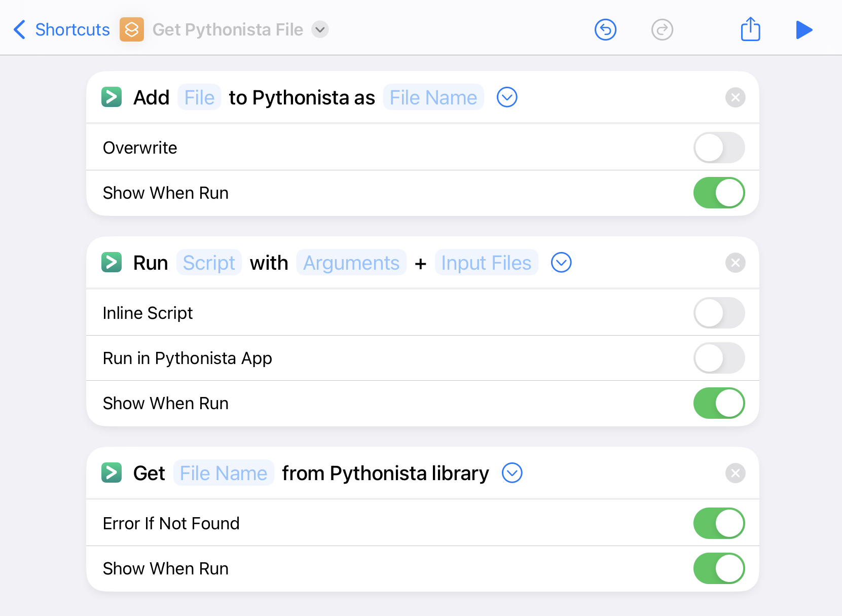Remove the Get File Name action
The width and height of the screenshot is (842, 616).
click(x=735, y=473)
